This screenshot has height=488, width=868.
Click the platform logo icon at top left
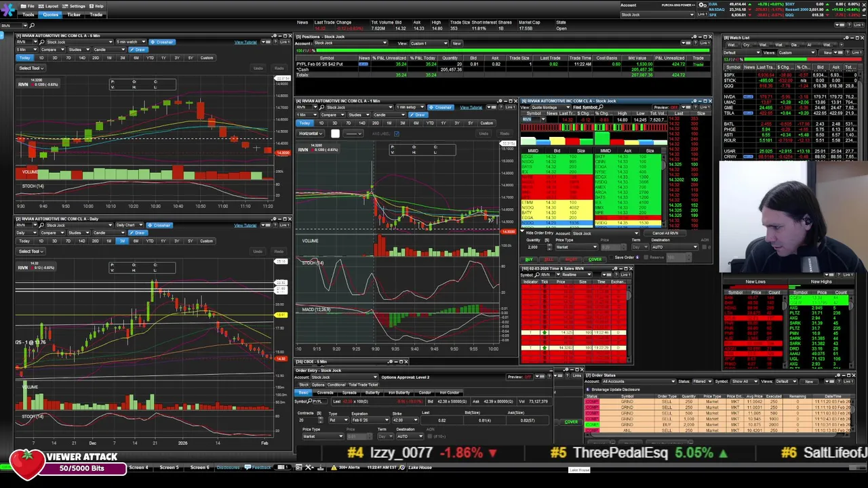[8, 10]
